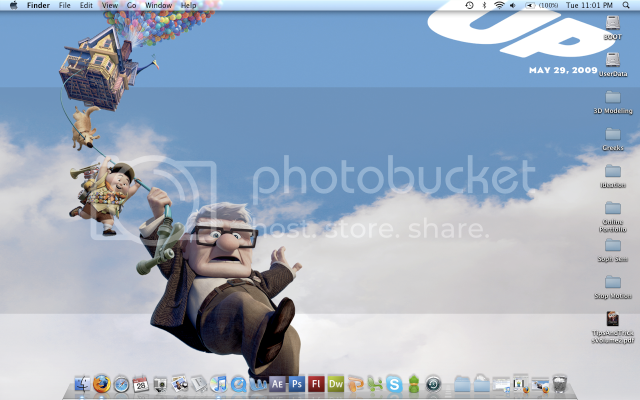Open Finder icon in the dock
The image size is (640, 400).
pyautogui.click(x=83, y=384)
